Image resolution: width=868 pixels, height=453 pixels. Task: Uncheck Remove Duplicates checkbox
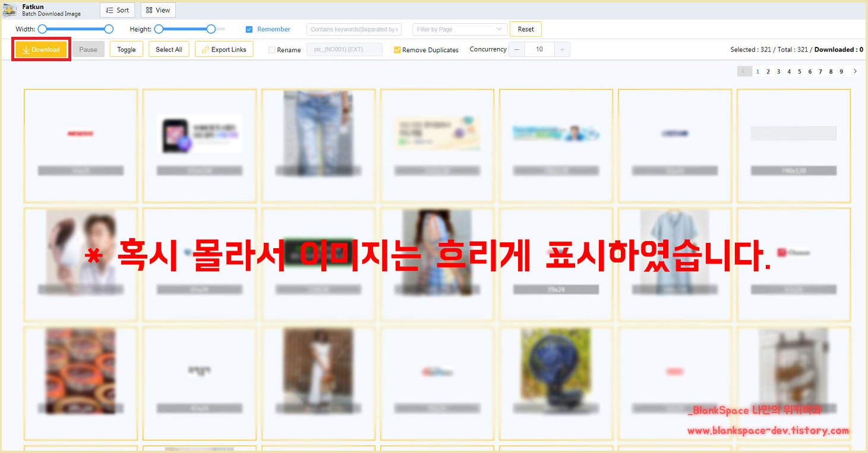pos(397,50)
